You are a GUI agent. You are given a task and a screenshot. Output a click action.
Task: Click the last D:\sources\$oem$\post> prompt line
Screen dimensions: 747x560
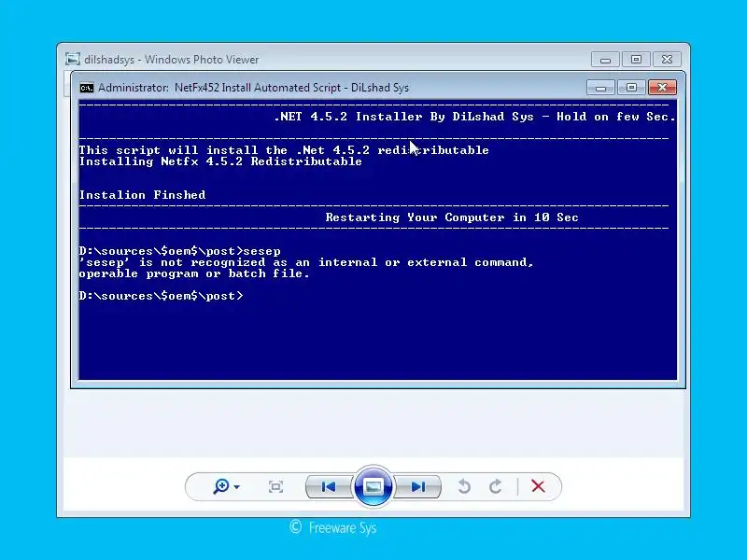click(x=161, y=296)
